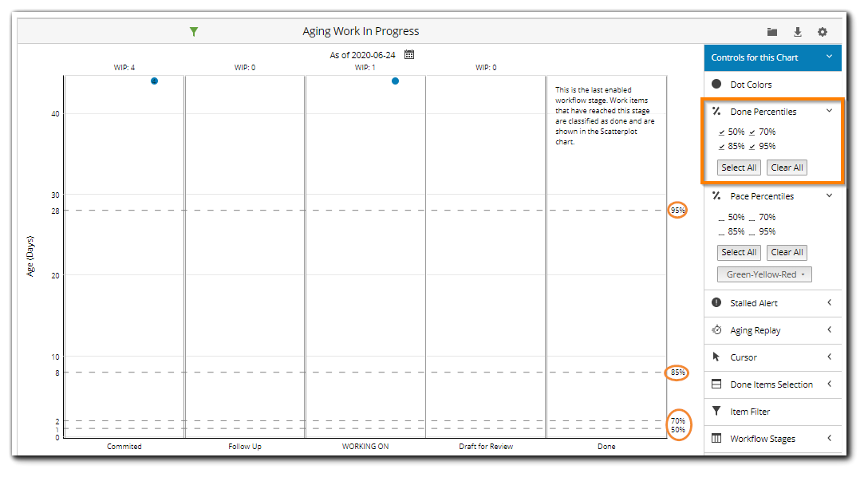Click the Workflow Stages columns icon

pos(716,438)
